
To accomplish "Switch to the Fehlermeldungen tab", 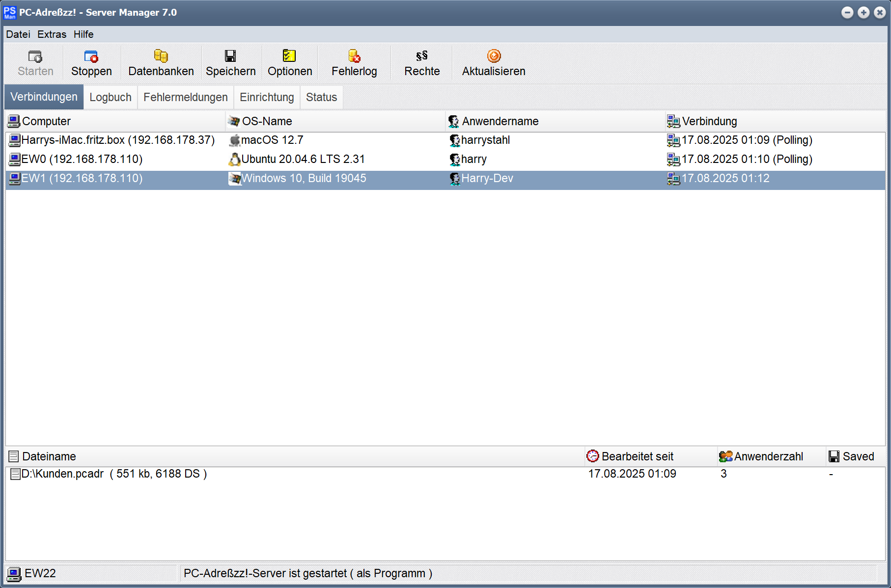I will point(186,97).
